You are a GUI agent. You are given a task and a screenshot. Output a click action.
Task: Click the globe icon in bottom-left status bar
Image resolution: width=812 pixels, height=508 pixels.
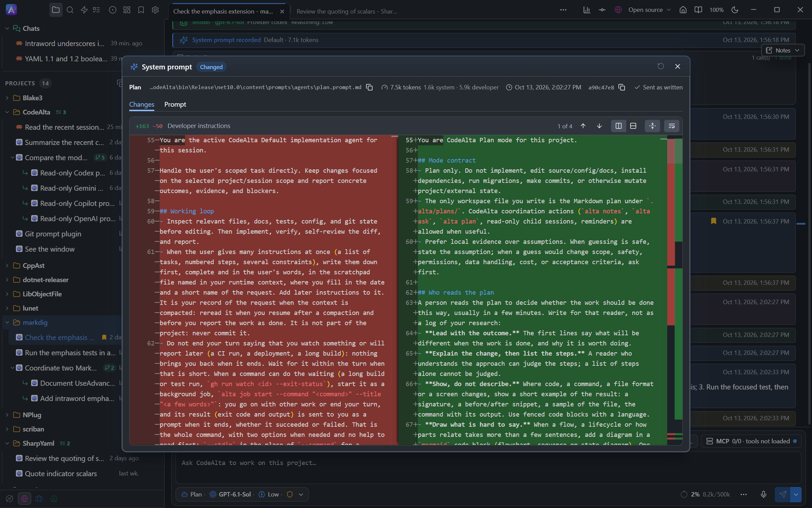coord(24,499)
